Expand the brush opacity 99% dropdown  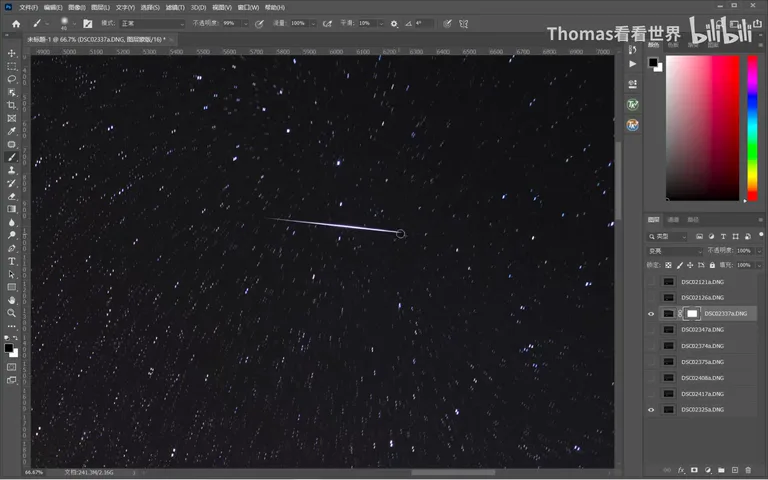245,24
